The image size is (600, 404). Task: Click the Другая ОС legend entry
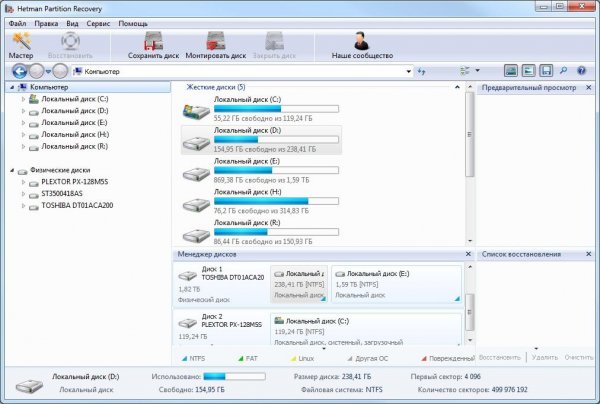(x=368, y=358)
